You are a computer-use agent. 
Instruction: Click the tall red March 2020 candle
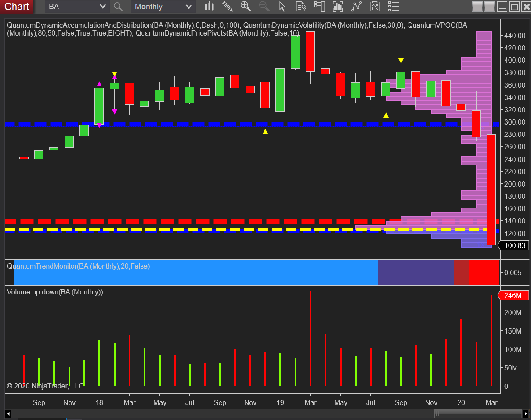491,190
